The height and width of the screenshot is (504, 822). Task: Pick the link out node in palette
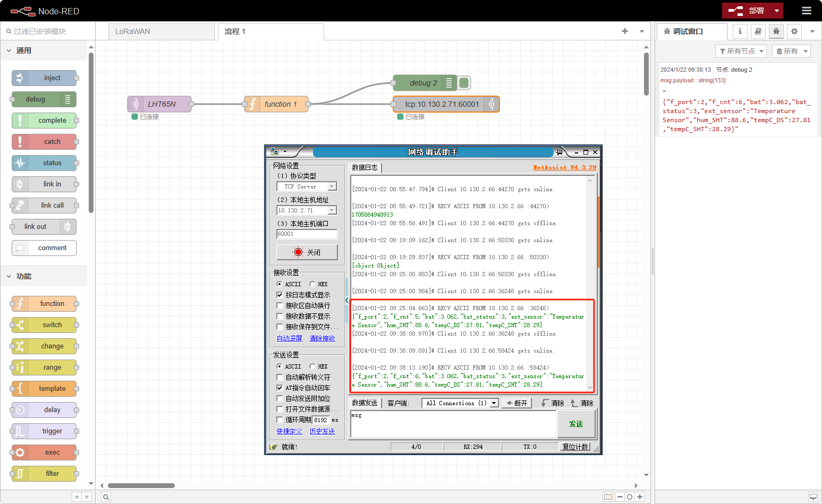pyautogui.click(x=44, y=227)
